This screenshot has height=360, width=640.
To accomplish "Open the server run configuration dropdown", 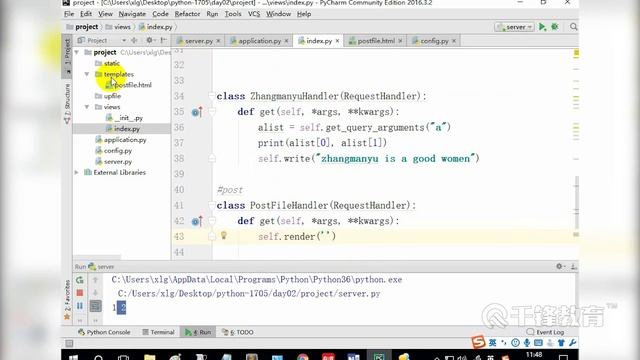I will coord(514,27).
